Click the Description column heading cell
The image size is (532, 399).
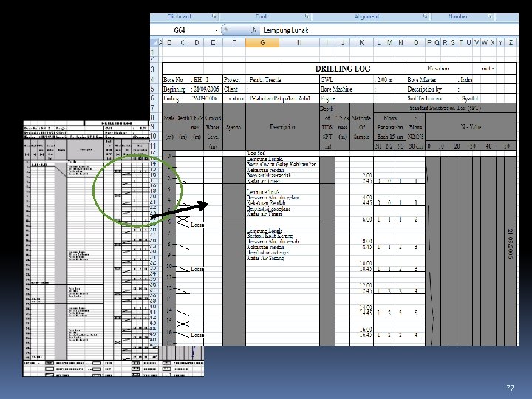click(x=282, y=127)
